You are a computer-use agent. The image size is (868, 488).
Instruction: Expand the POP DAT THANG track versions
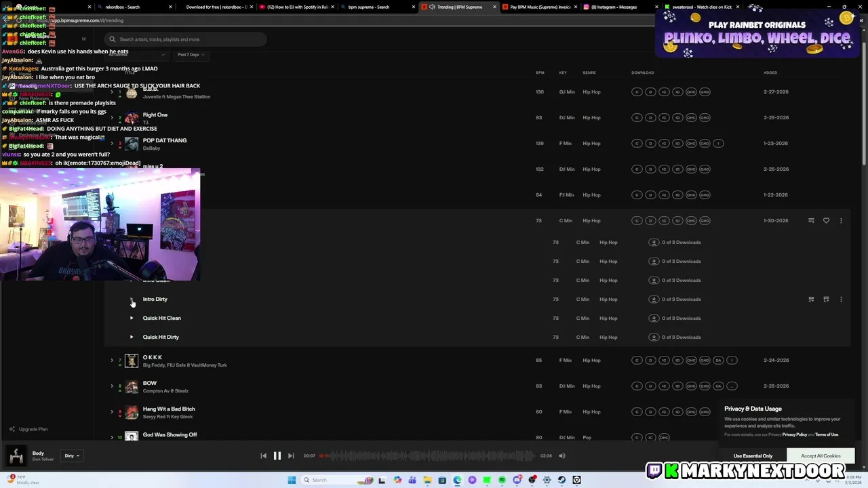(x=112, y=143)
